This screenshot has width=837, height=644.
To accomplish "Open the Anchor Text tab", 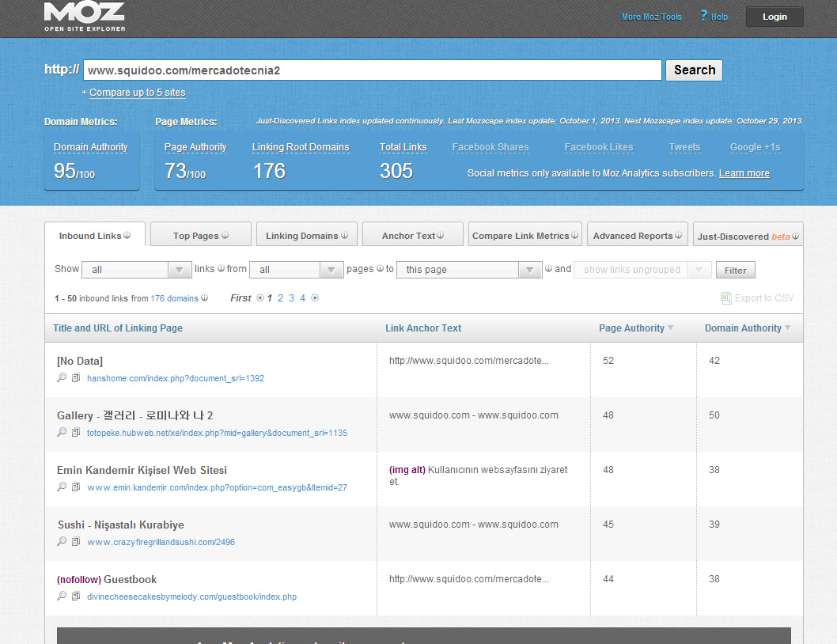I will (x=412, y=236).
